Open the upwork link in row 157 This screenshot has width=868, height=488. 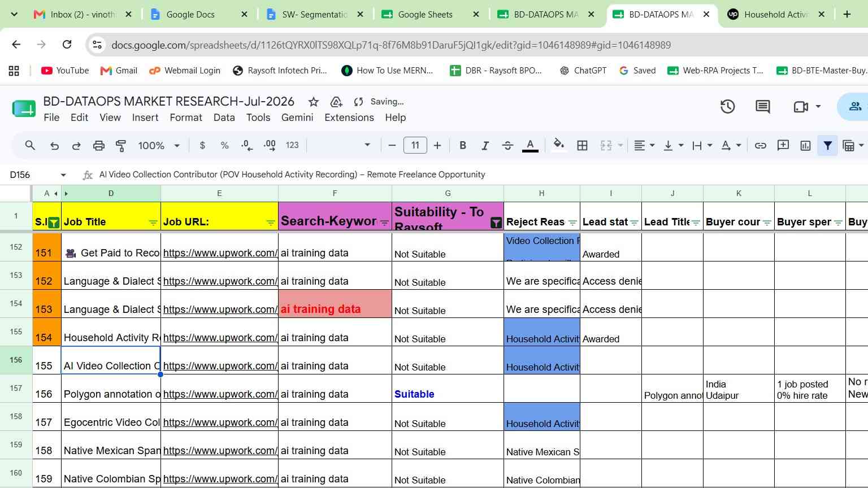[220, 394]
